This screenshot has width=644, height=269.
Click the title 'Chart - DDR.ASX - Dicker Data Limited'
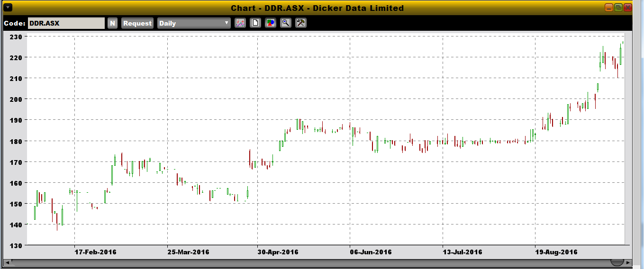(317, 8)
